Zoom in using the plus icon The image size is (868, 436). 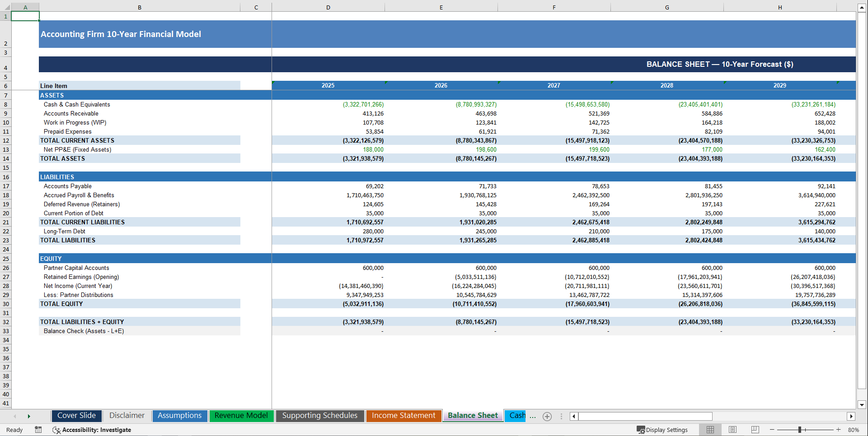838,430
